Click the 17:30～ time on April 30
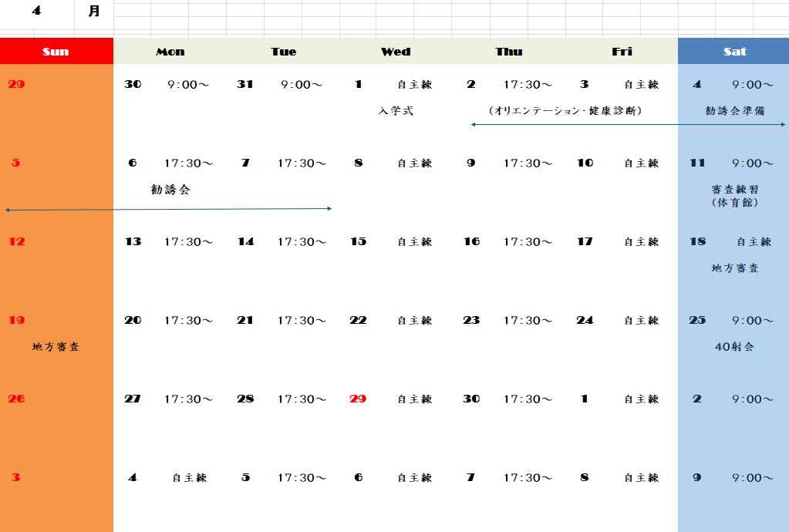789x532 pixels. tap(528, 399)
